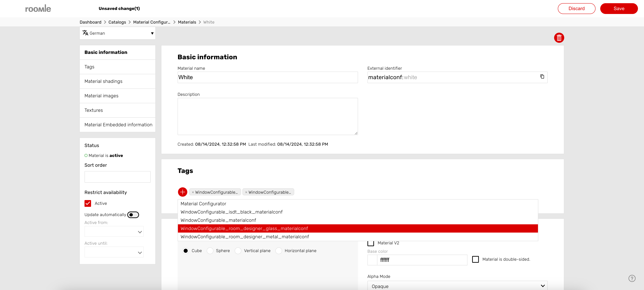644x290 pixels.
Task: Select WindowConfigurable_room_designer_metal_materialconf from tag list
Action: [245, 237]
